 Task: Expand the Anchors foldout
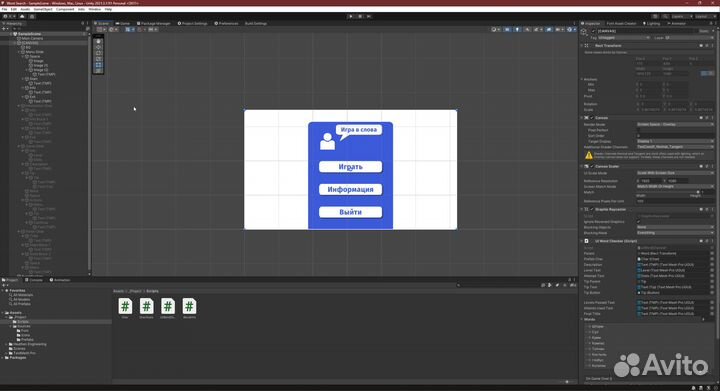tap(582, 79)
